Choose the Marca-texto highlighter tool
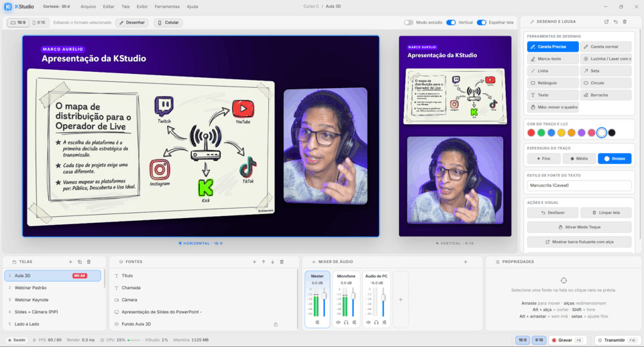 pos(553,59)
